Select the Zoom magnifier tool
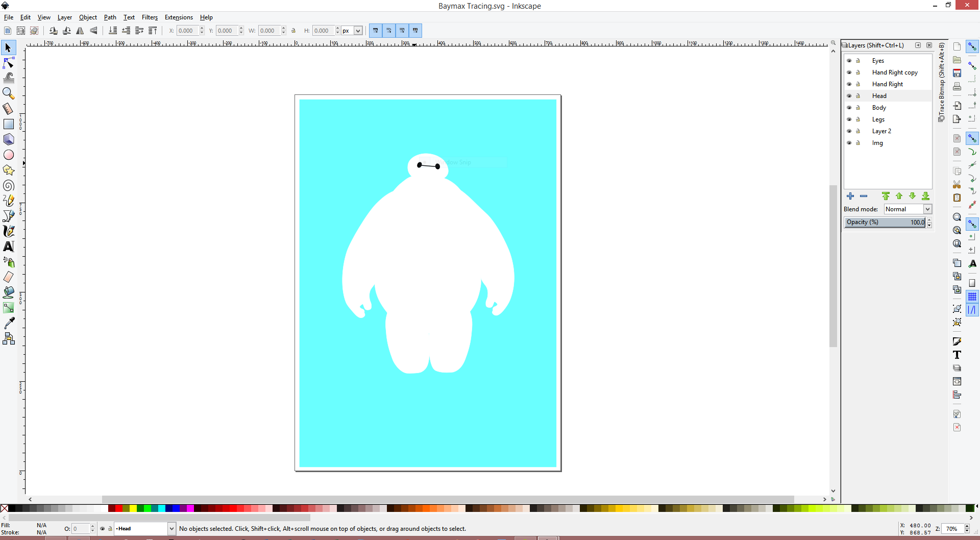This screenshot has width=980, height=540. [8, 93]
